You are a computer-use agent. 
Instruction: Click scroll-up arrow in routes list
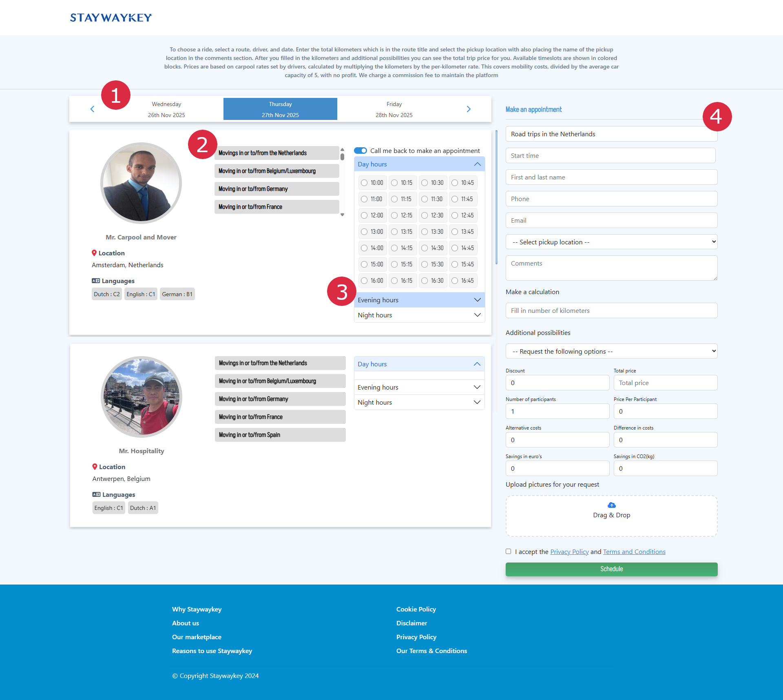[x=343, y=150]
